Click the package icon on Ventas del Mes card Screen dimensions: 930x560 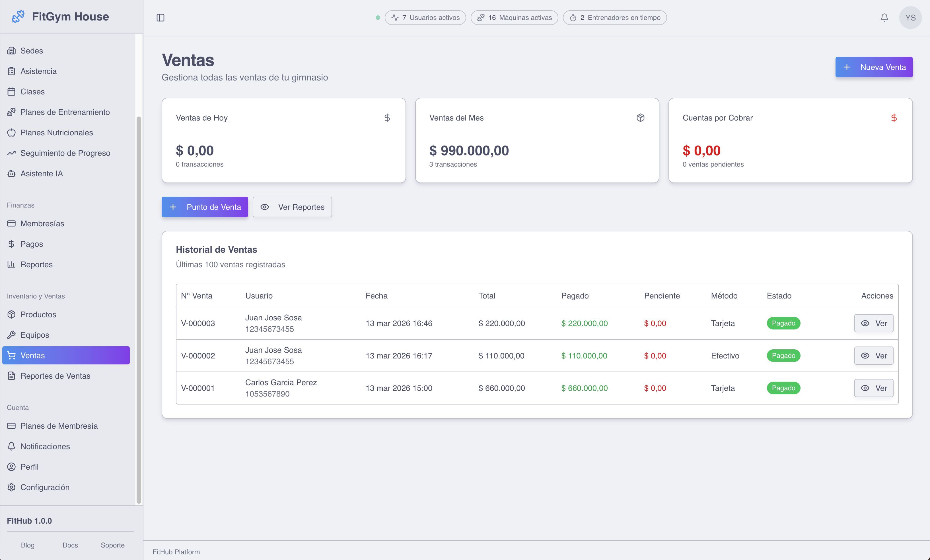point(641,118)
